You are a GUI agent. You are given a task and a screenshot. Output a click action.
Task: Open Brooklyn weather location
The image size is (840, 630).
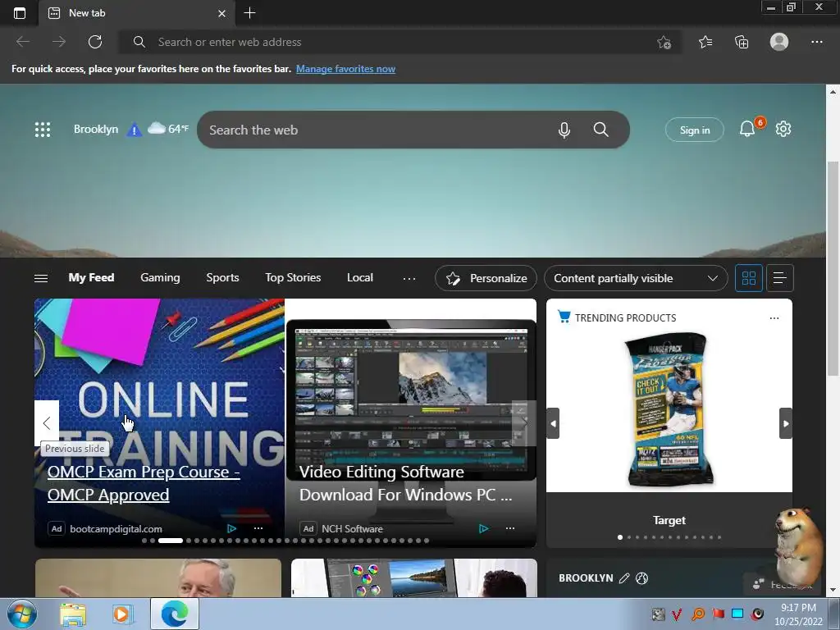(96, 129)
